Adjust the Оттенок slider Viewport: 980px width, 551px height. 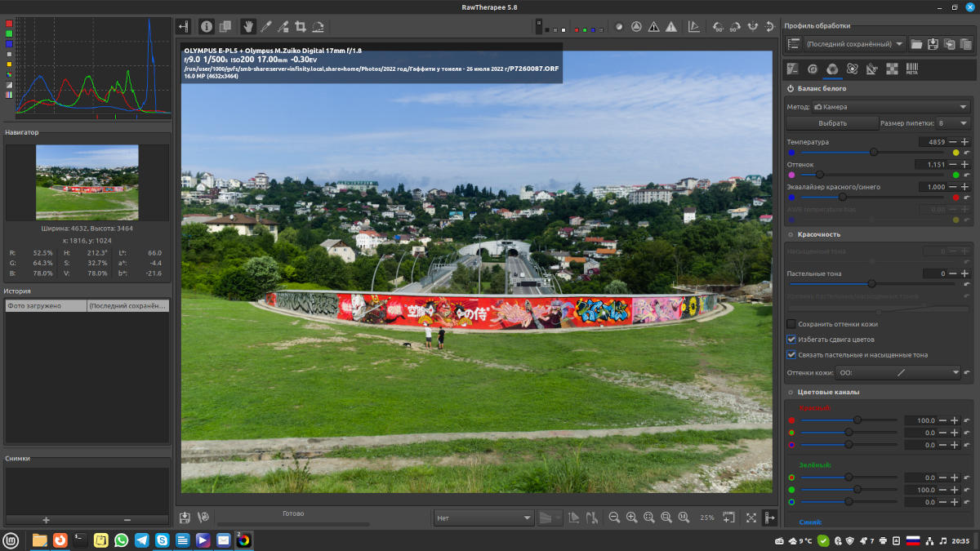[x=873, y=175]
